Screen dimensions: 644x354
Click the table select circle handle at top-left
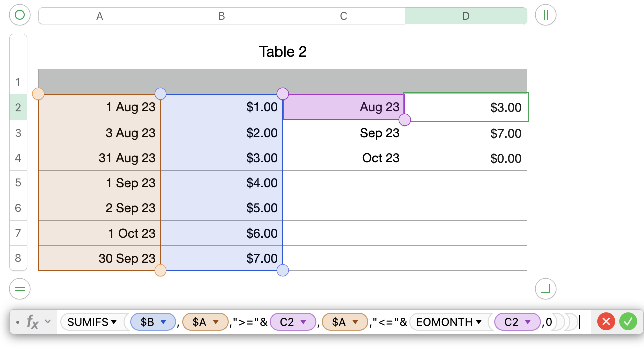pos(20,15)
